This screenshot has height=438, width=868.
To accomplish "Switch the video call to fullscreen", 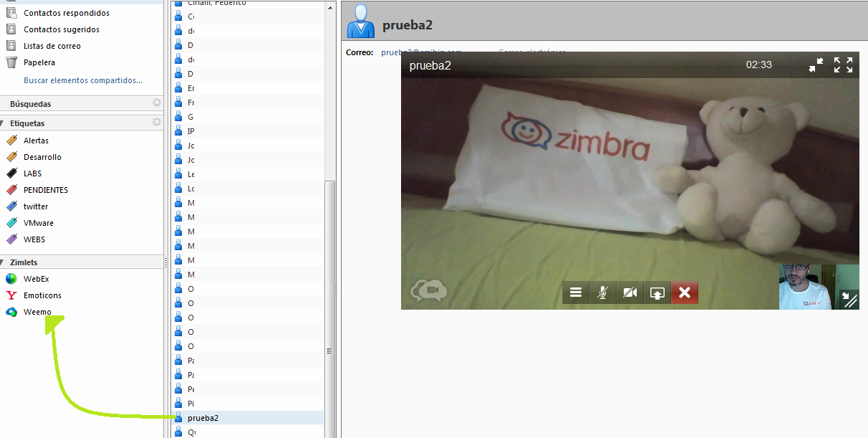I will (x=844, y=65).
